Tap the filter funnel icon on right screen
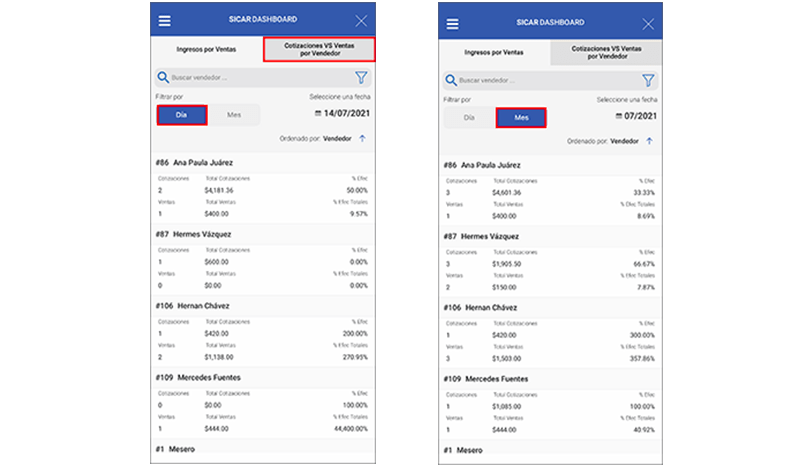The height and width of the screenshot is (470, 810). [x=648, y=80]
